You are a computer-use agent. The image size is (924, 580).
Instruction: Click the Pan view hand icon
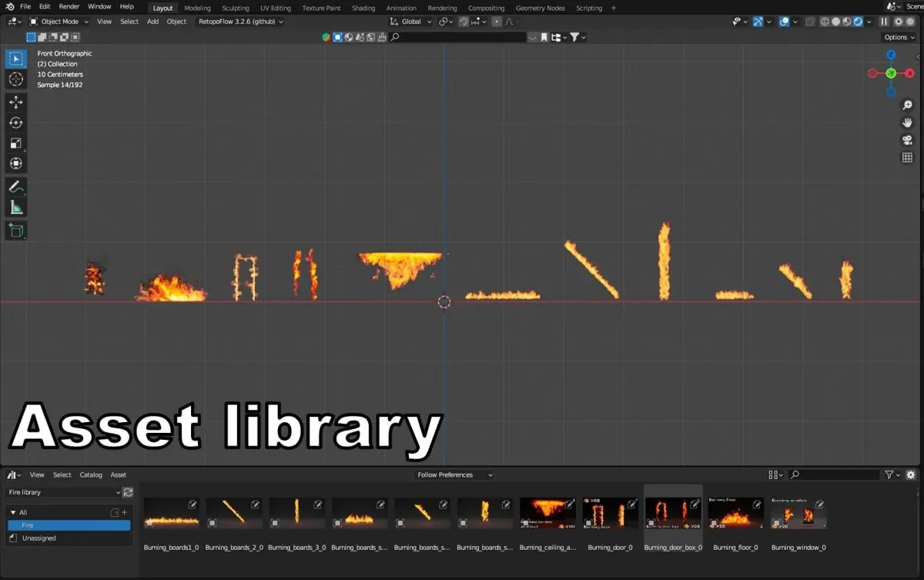pos(907,122)
